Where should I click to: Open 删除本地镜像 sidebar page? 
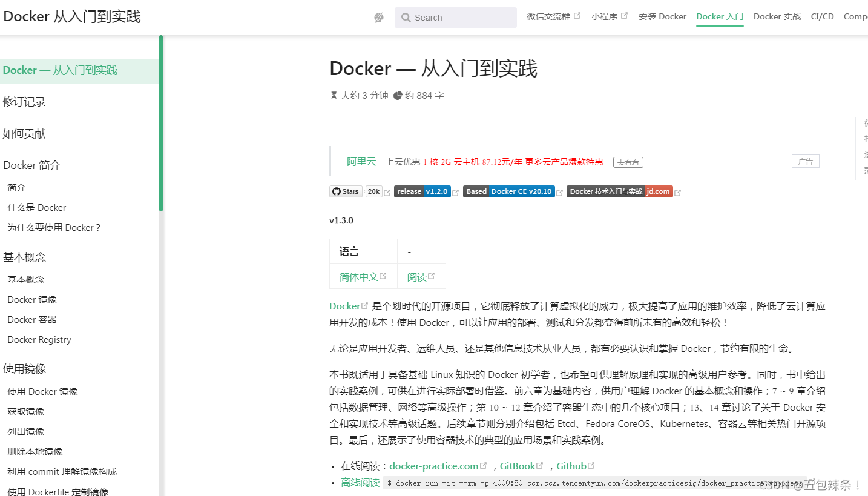point(35,452)
